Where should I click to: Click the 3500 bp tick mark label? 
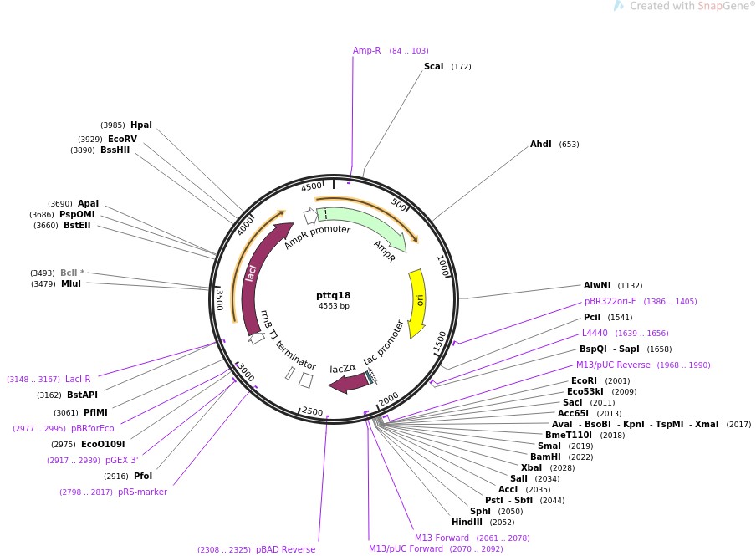[219, 299]
